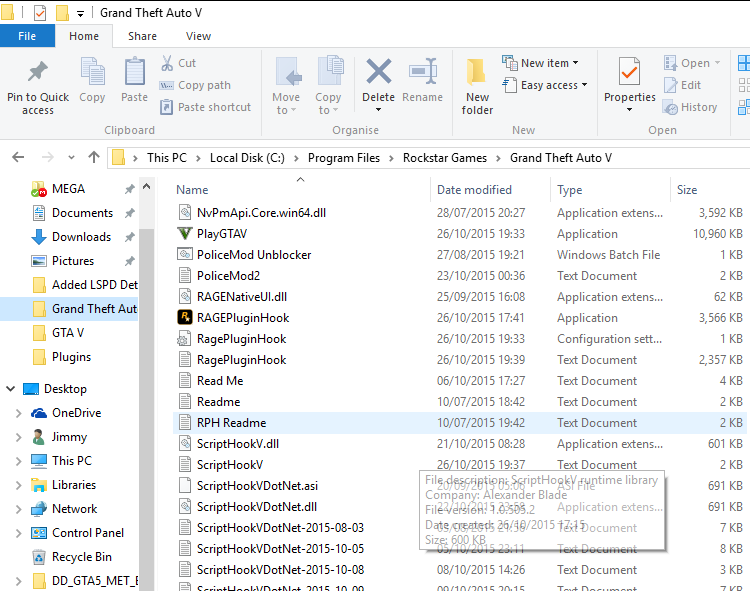The height and width of the screenshot is (591, 750).
Task: Select Cut in Clipboard group
Action: [179, 63]
